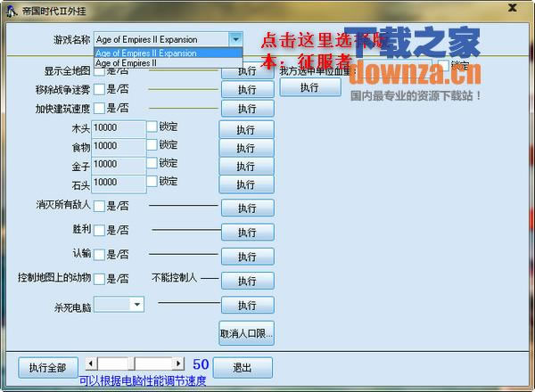Click 食物 value input field
Screen dimensions: 535x392
point(119,147)
